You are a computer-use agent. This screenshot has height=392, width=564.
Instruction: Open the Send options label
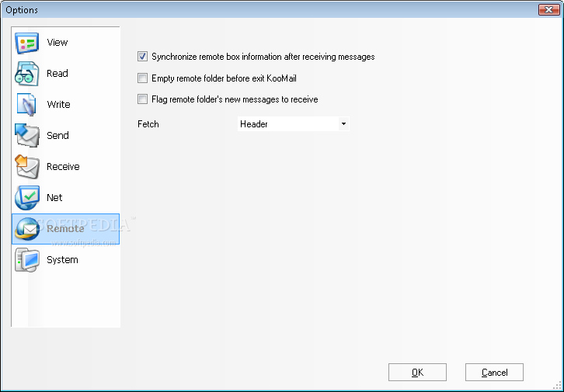[57, 136]
